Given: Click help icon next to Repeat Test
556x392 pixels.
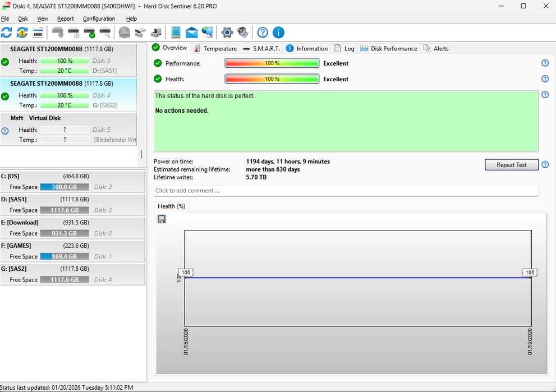Looking at the screenshot, I should 545,165.
